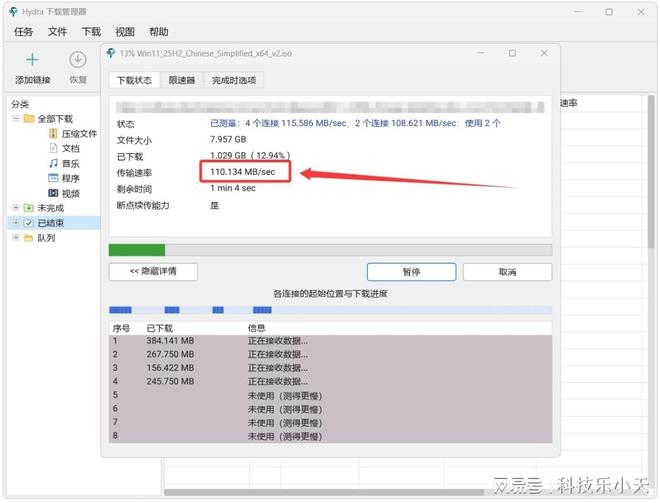Maximize the download dialog window
The width and height of the screenshot is (660, 503).
point(512,53)
